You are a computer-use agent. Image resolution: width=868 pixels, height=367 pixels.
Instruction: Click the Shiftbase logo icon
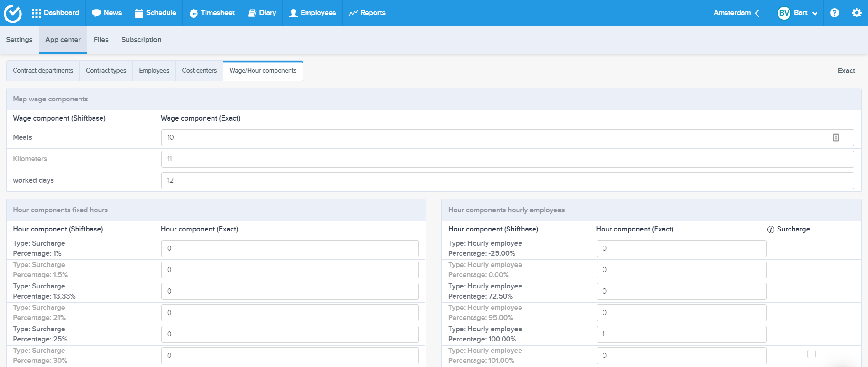tap(13, 13)
